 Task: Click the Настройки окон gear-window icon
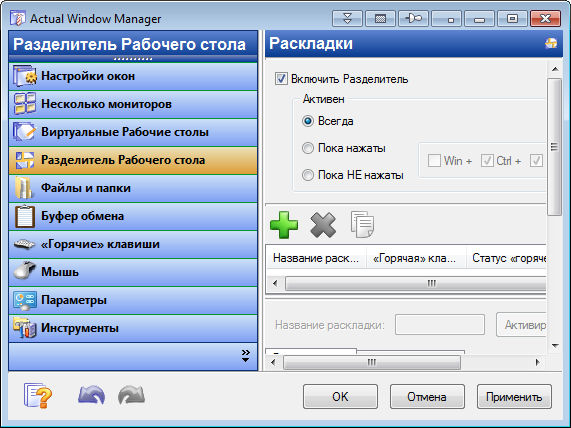tap(25, 76)
